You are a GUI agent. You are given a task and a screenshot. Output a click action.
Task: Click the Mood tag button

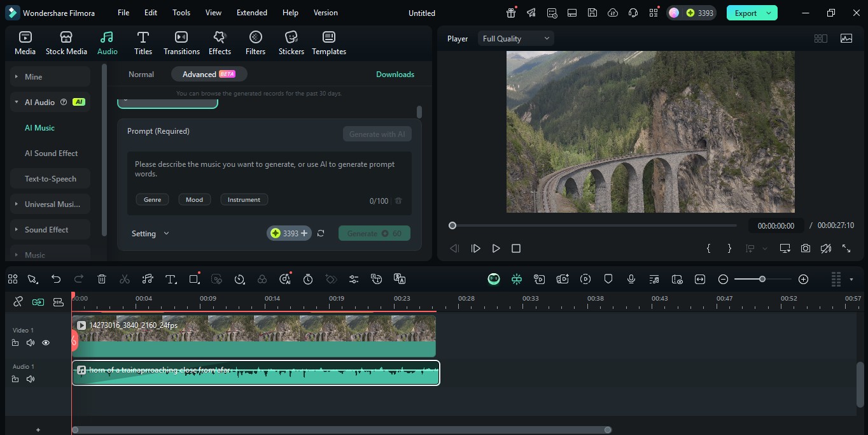[x=194, y=199]
